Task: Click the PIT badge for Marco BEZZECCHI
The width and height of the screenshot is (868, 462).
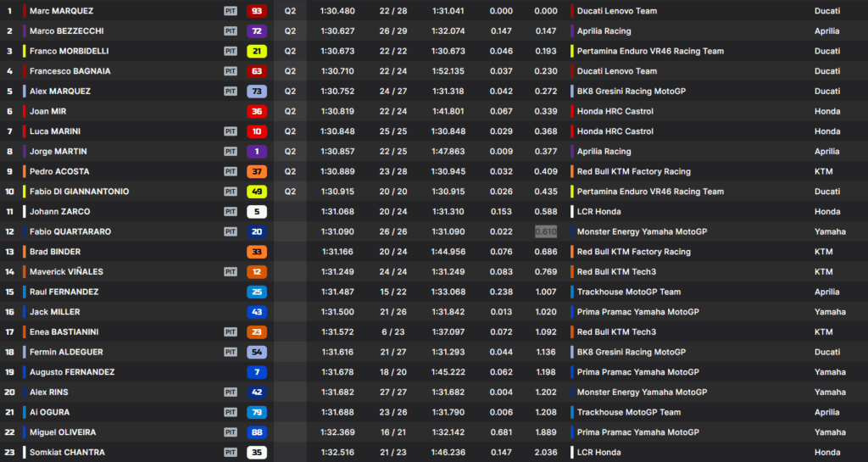Action: [231, 31]
